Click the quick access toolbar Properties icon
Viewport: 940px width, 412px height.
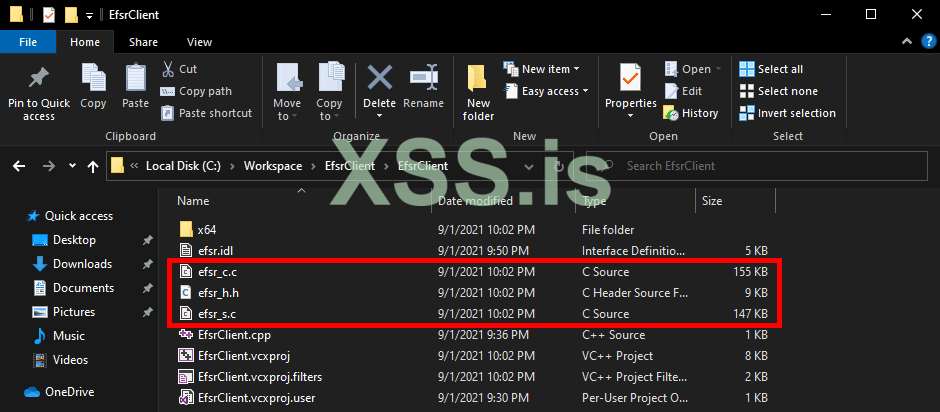click(x=49, y=14)
